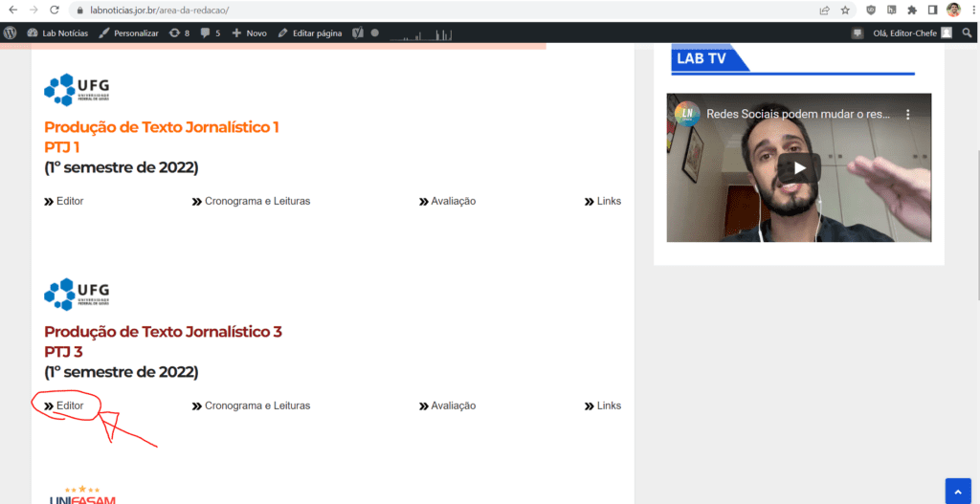Play the LAB TV YouTube video
The image size is (980, 504).
pos(798,168)
